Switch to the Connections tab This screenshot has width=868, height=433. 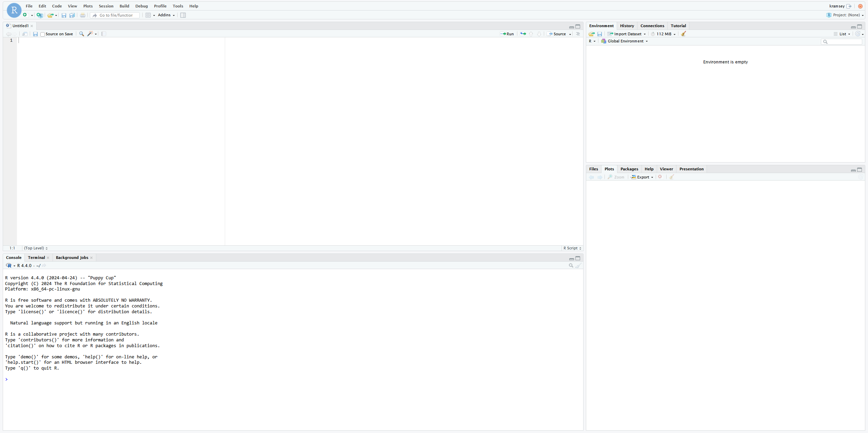(652, 26)
